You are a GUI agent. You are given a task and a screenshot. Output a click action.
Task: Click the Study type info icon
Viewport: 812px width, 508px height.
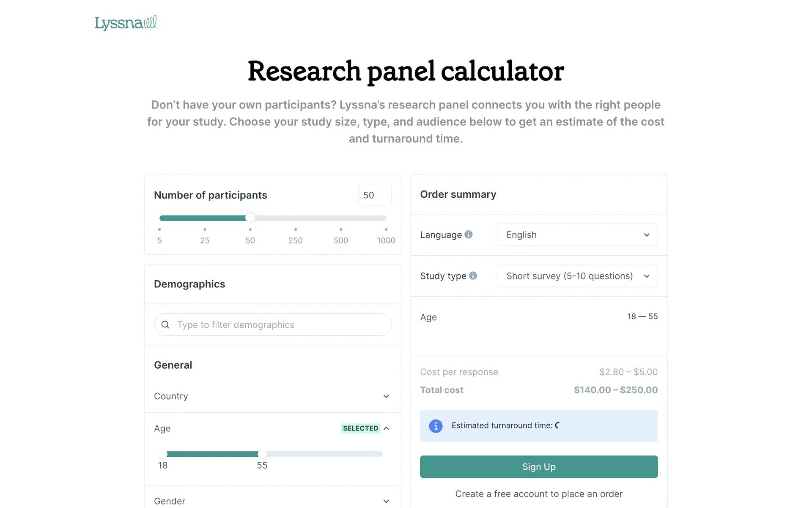point(473,276)
